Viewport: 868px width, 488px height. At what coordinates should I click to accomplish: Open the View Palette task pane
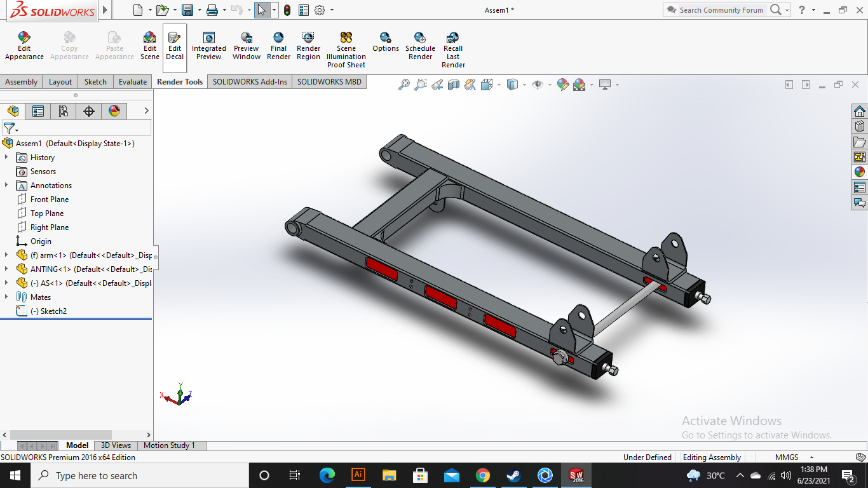click(860, 157)
